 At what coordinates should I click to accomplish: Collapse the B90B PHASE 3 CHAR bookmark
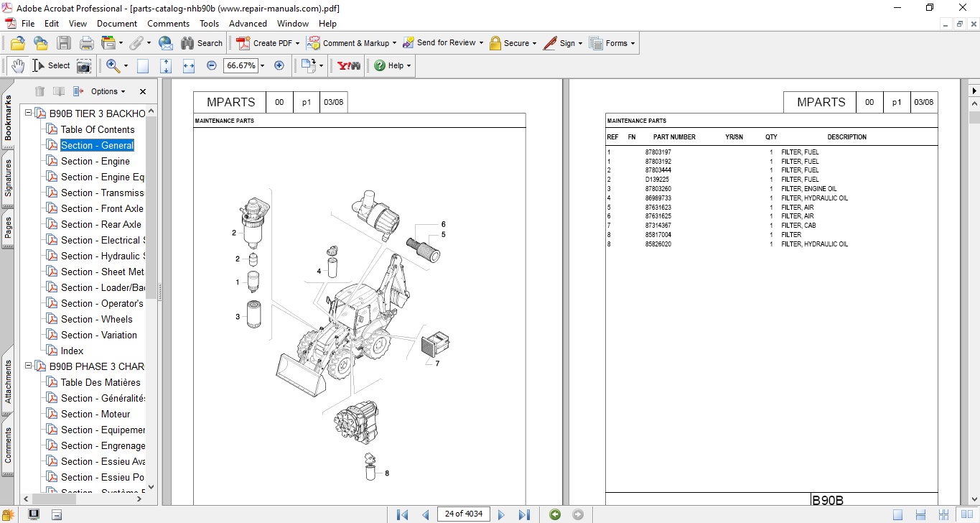click(29, 366)
